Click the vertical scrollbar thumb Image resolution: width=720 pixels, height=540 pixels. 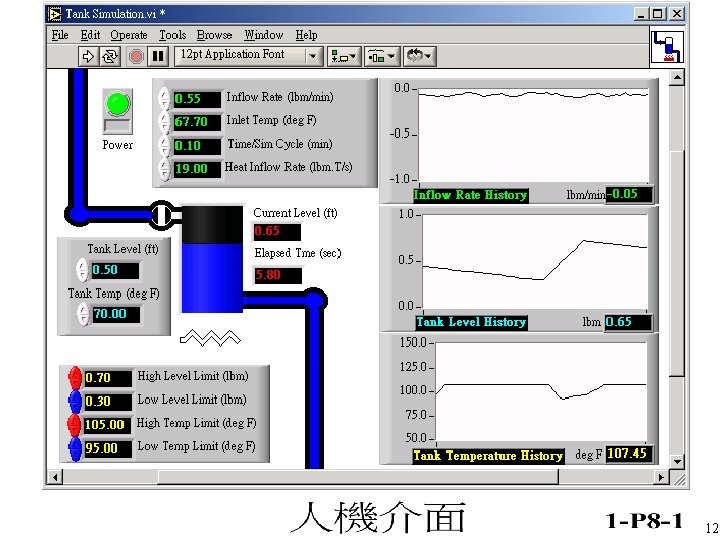pos(677,263)
